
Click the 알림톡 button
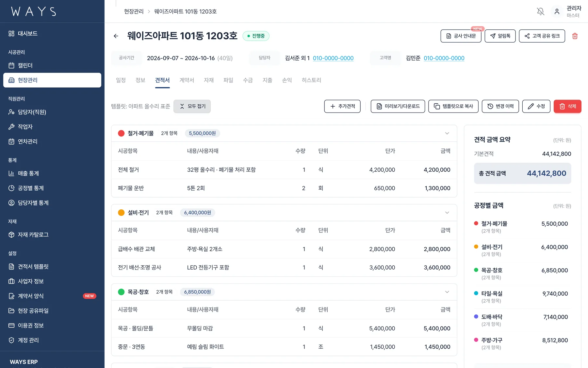[x=500, y=36]
